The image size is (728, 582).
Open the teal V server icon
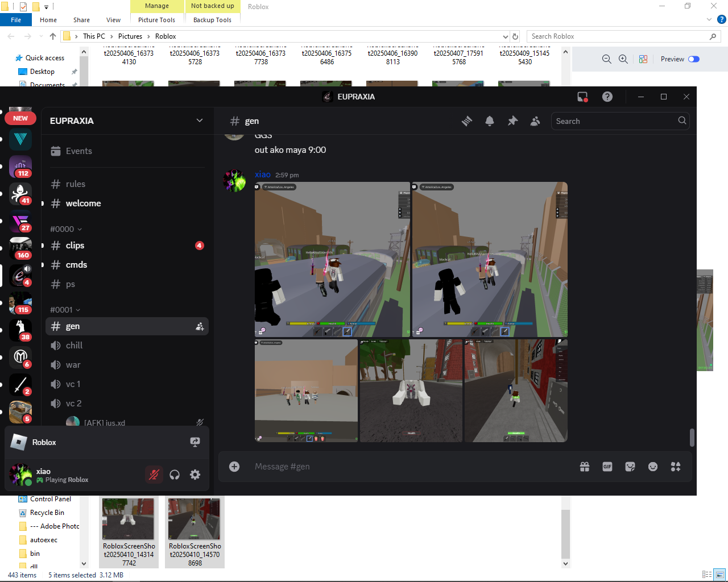20,139
